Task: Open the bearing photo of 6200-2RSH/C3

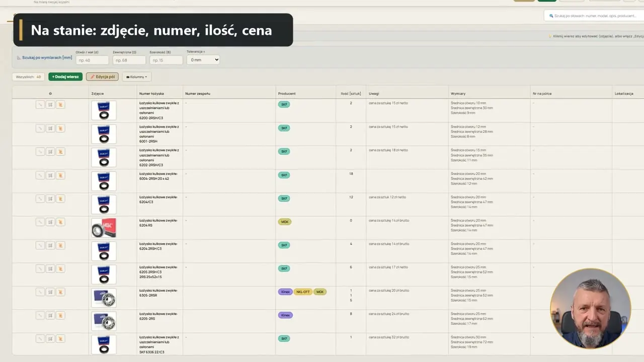Action: coord(104,110)
